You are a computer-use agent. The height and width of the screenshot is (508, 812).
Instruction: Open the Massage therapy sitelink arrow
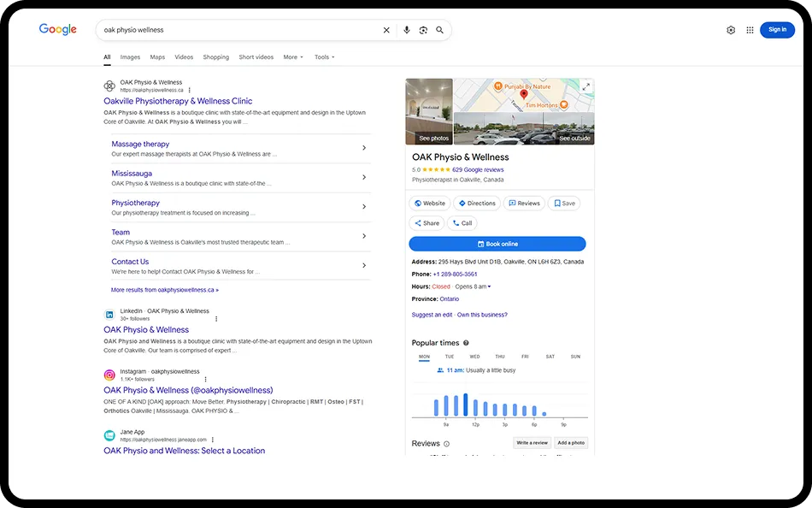click(364, 148)
